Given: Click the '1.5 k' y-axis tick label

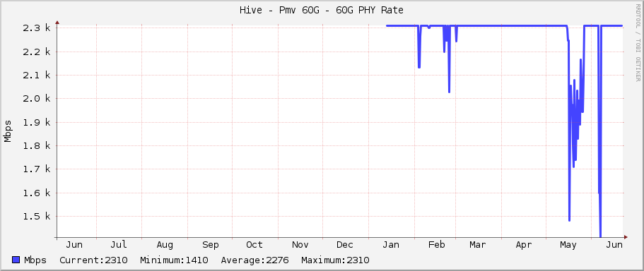Looking at the screenshot, I should point(36,216).
